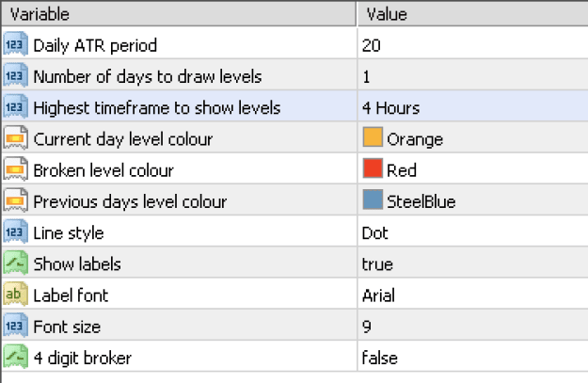This screenshot has width=588, height=383.
Task: Edit the Daily ATR period value 20
Action: coord(372,46)
